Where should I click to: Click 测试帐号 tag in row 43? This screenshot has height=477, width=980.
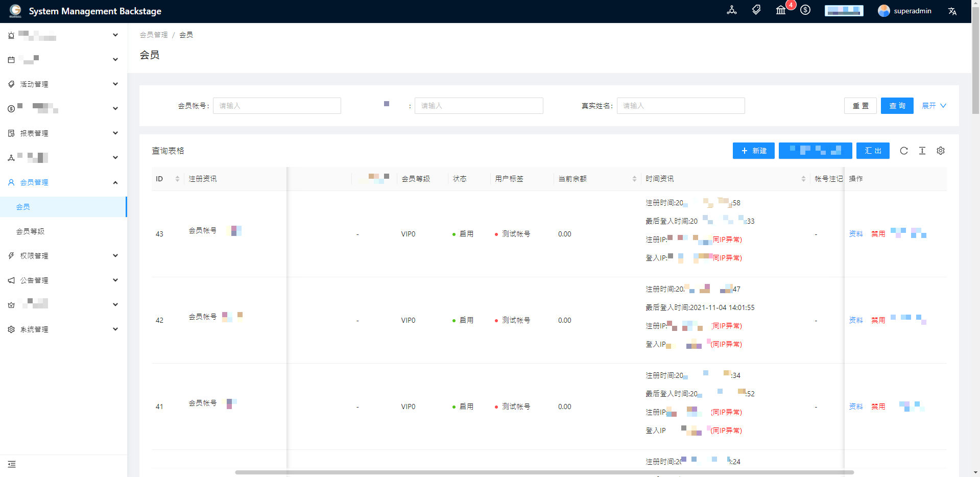[x=516, y=234]
